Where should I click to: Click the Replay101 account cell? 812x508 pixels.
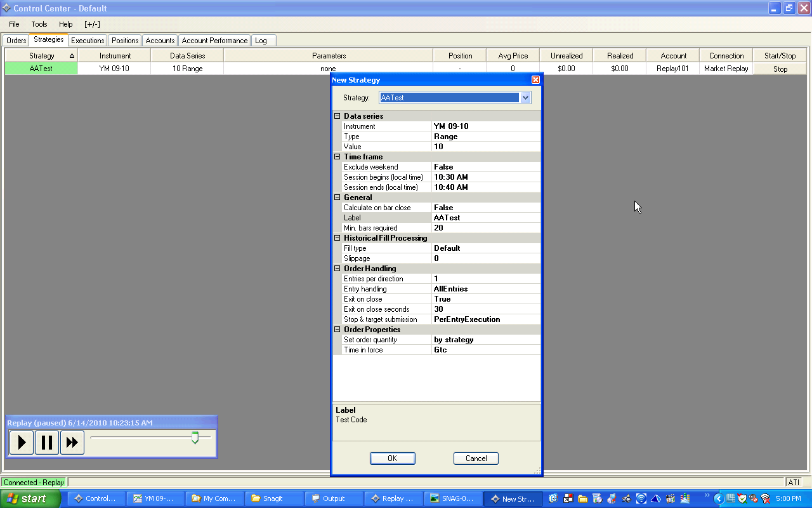pyautogui.click(x=673, y=69)
